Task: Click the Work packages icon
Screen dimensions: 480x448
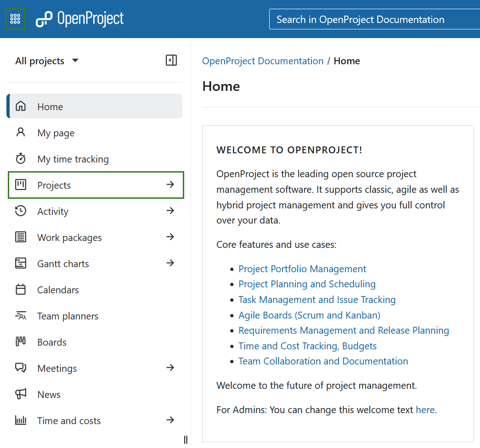Action: 21,237
